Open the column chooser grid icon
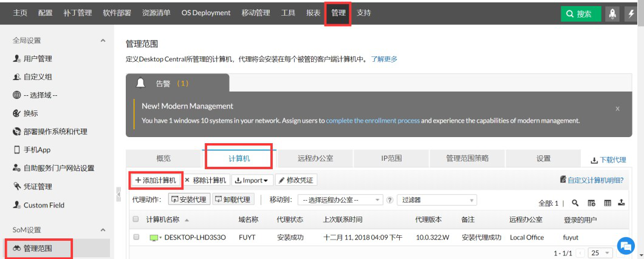The image size is (644, 259). [x=608, y=203]
